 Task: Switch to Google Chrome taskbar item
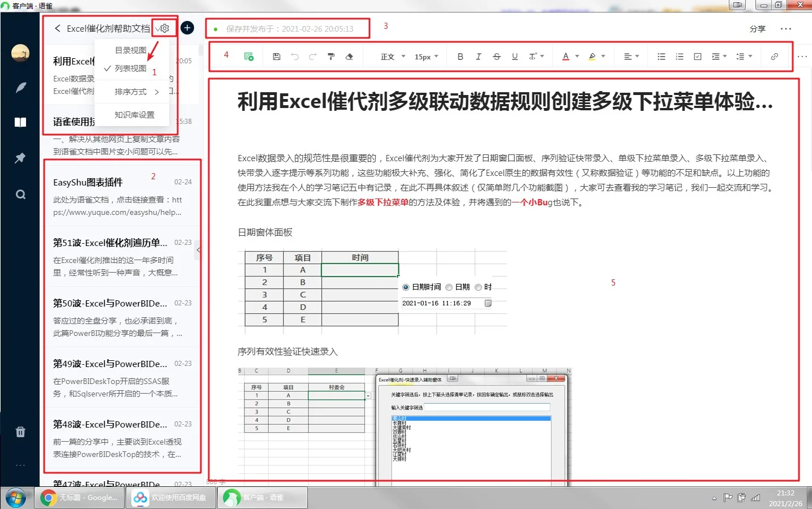[79, 498]
